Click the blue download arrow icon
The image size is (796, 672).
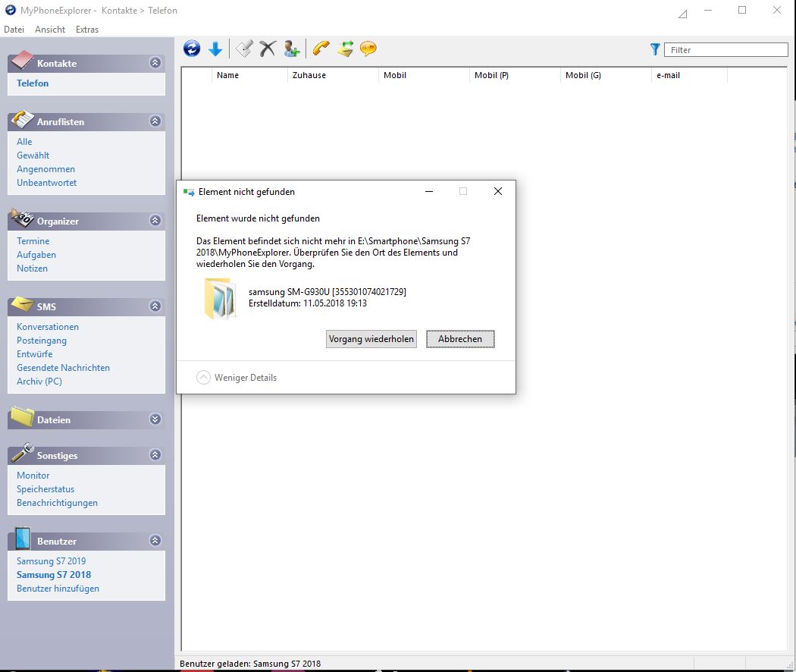pos(215,49)
